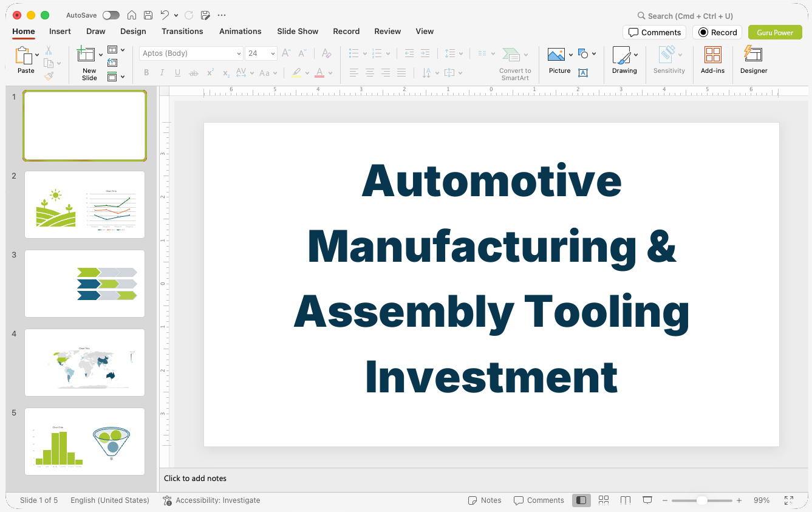Click the Align Text Right icon
Screen dimensions: 812x512
[385, 73]
